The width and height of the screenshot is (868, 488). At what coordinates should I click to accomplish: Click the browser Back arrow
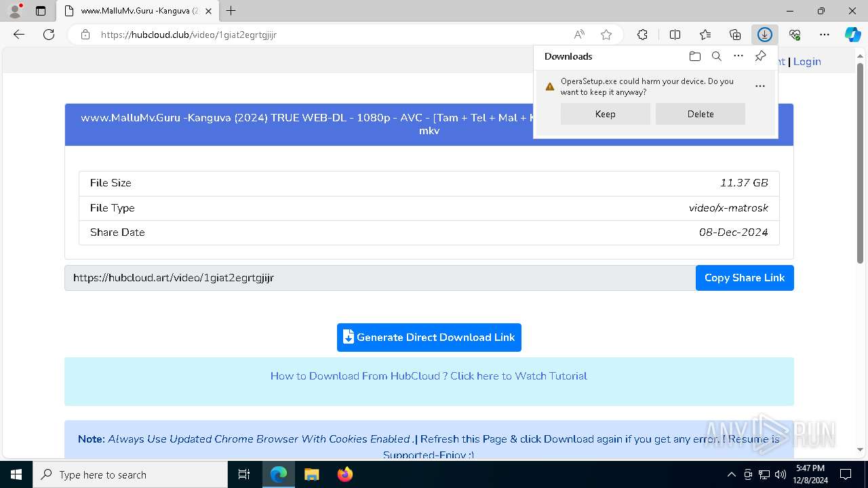tap(19, 35)
